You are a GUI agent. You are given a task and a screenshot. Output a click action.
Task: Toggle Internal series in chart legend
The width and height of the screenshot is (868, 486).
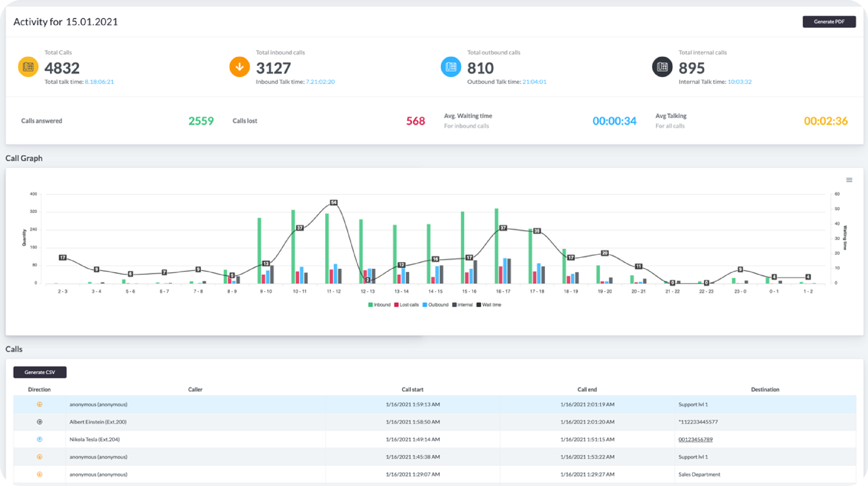point(463,305)
